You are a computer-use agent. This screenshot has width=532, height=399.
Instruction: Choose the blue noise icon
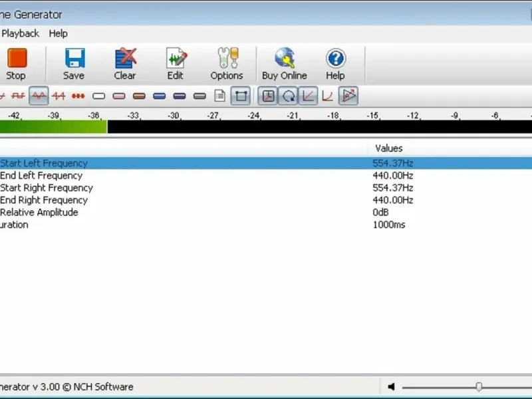click(x=159, y=96)
